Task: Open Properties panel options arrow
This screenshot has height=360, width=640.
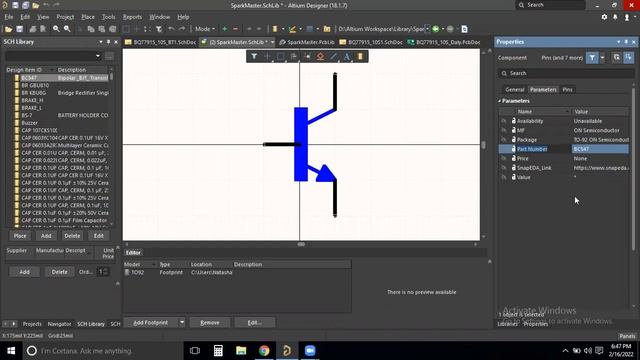Action: pos(618,42)
